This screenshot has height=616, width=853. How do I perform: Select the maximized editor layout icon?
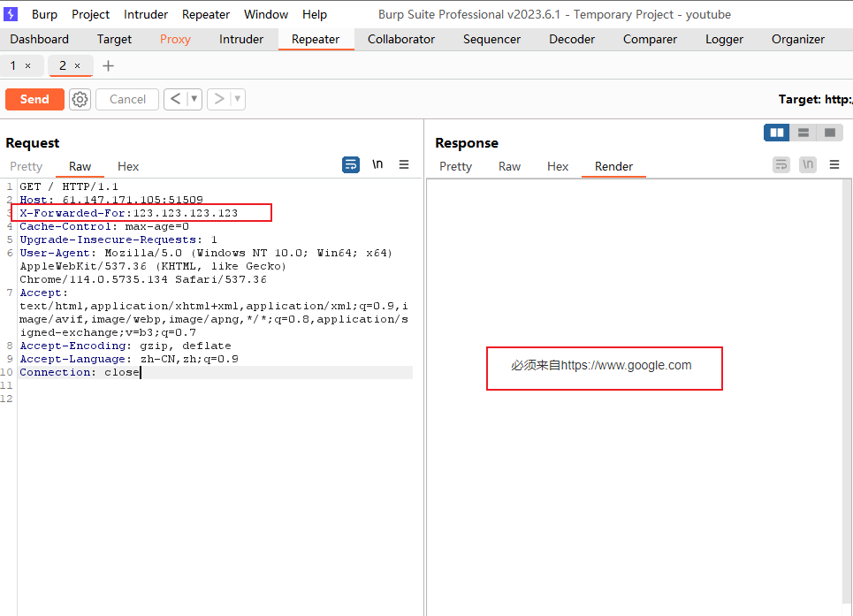click(x=829, y=132)
